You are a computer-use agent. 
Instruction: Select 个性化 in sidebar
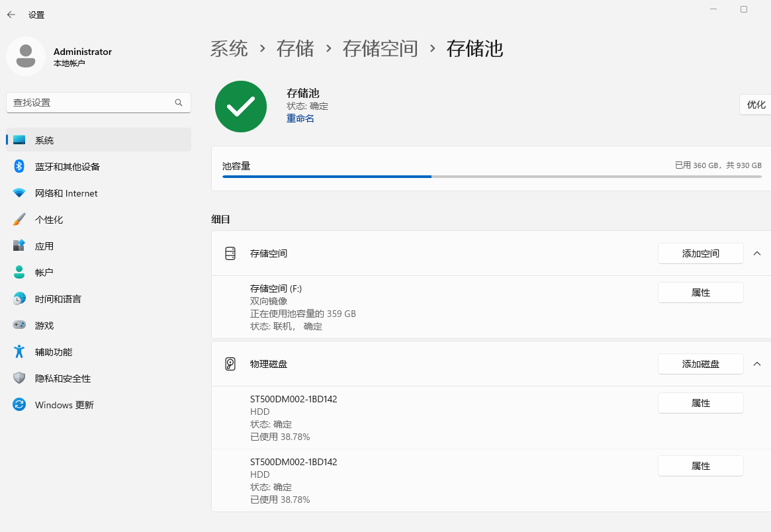(x=99, y=219)
